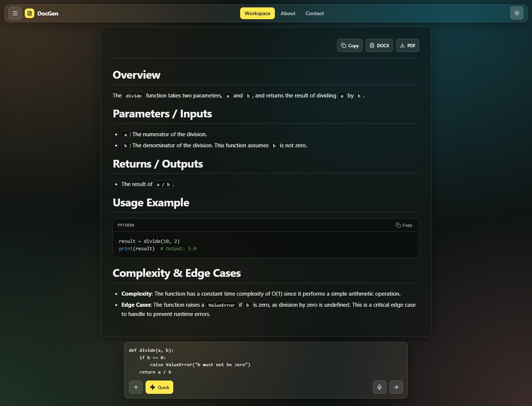Click the '# Output: 5.0' comment
The image size is (532, 406).
pos(178,249)
